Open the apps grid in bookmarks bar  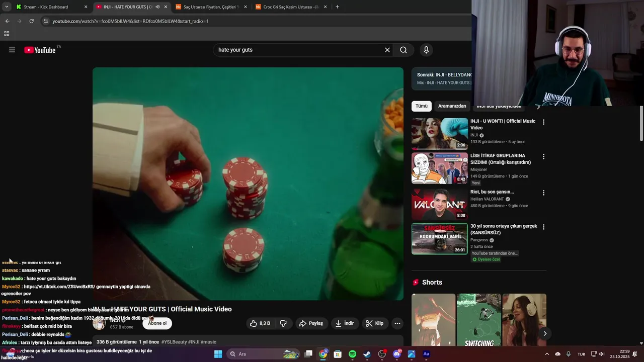click(7, 34)
